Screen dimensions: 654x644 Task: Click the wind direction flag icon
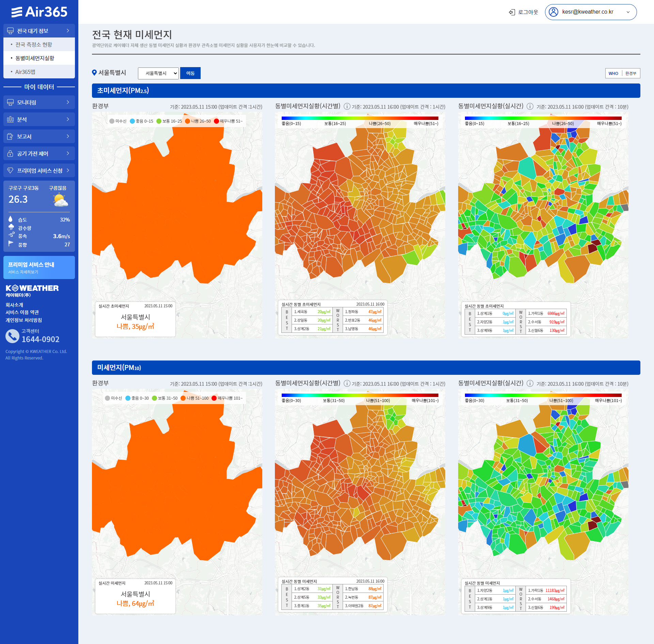(11, 243)
